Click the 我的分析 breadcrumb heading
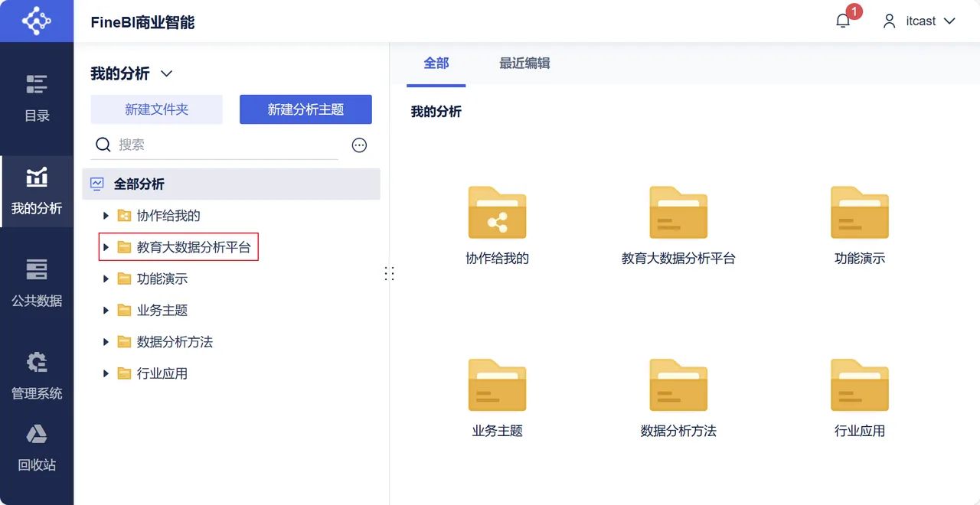This screenshot has width=980, height=505. pyautogui.click(x=436, y=112)
